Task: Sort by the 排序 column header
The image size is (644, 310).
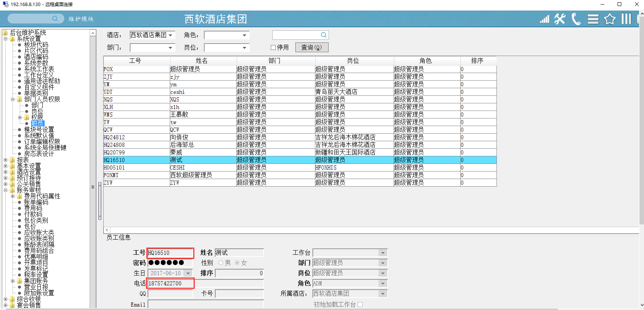Action: (478, 61)
